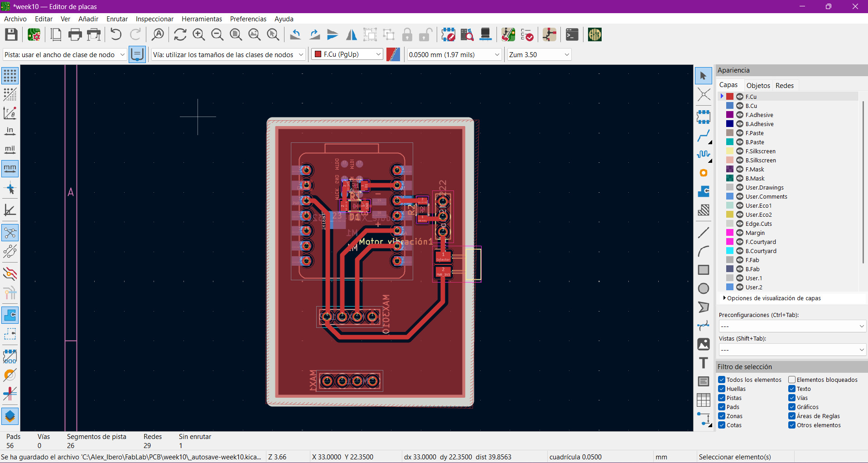Update PCB from schematic icon

point(508,34)
